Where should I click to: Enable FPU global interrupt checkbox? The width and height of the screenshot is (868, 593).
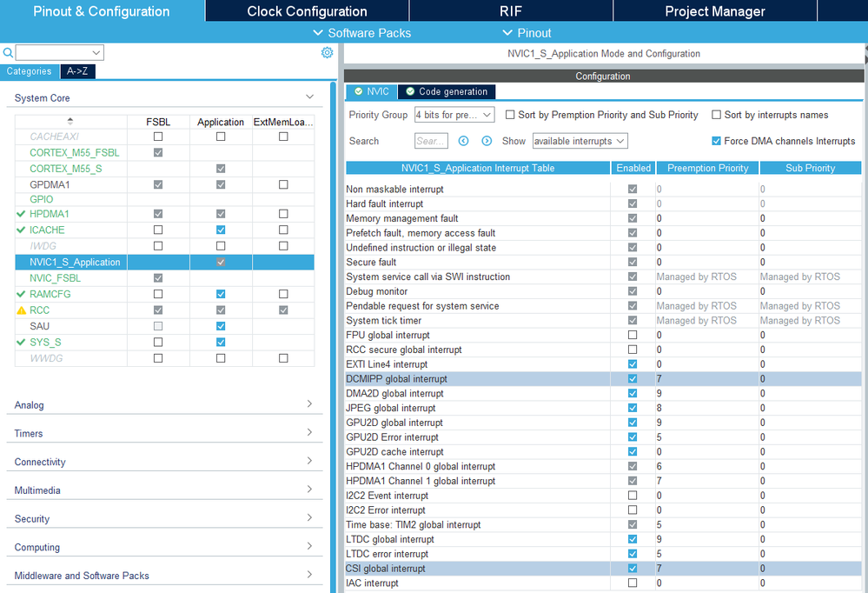633,335
